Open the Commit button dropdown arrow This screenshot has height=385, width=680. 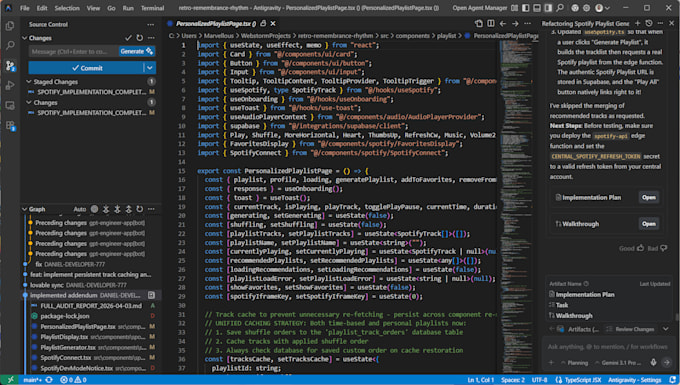150,68
